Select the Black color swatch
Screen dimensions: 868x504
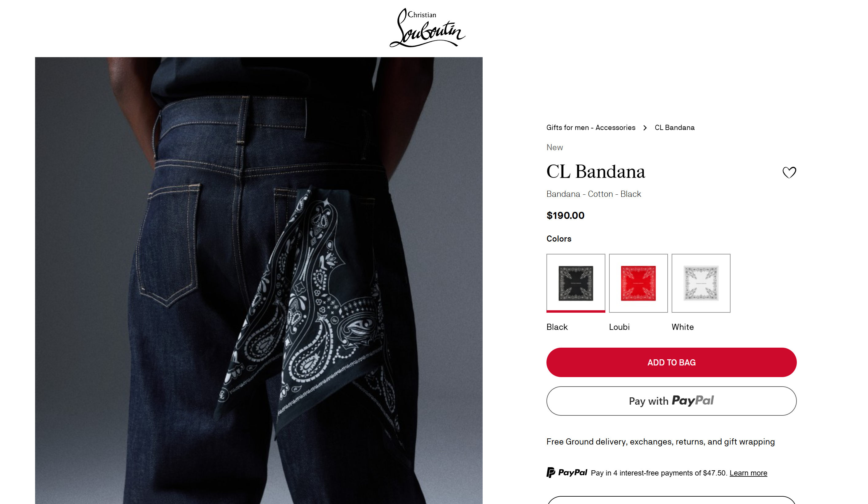576,283
